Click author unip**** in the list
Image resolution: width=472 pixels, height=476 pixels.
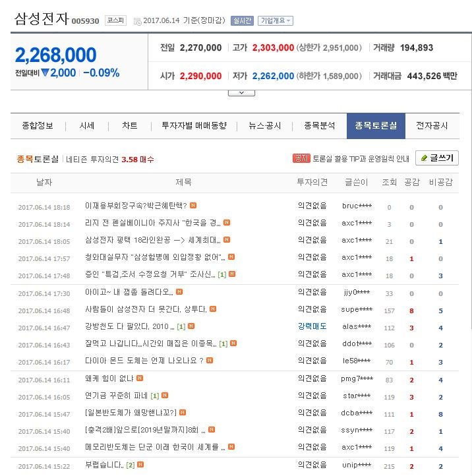[x=357, y=465]
